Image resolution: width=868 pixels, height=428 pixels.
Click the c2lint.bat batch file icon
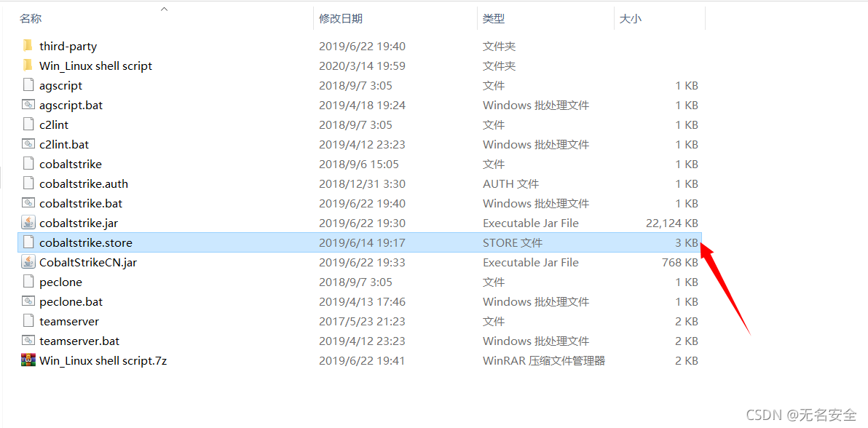28,144
